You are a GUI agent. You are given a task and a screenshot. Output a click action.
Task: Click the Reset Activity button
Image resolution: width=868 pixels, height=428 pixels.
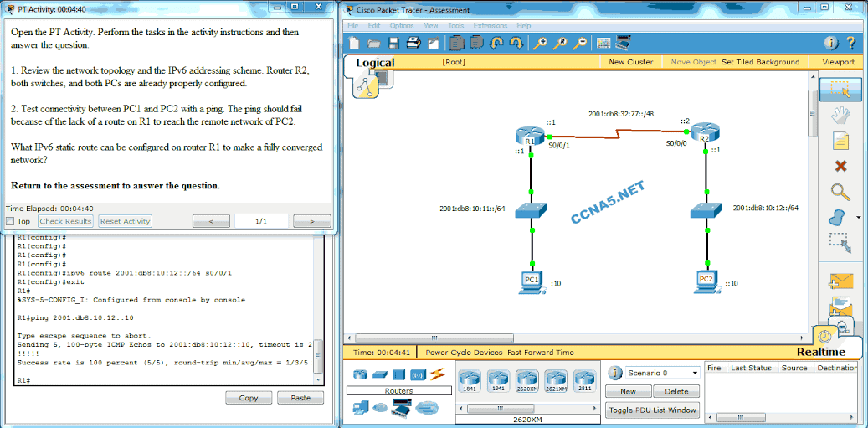point(125,221)
